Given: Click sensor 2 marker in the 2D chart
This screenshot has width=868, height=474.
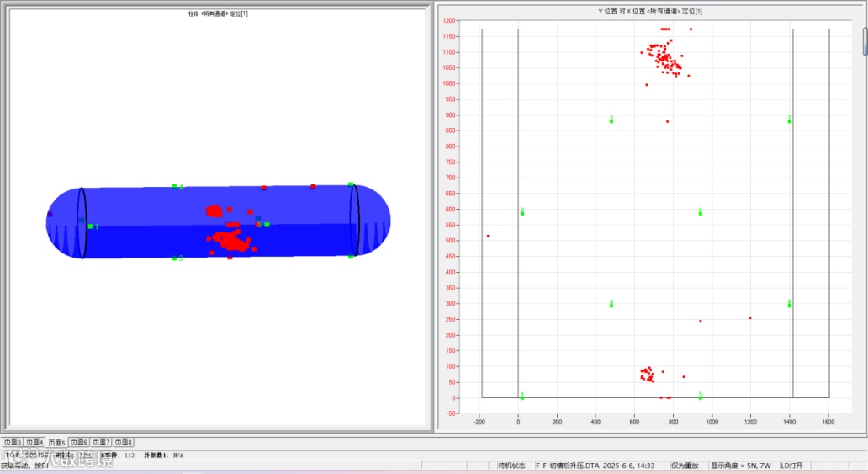Looking at the screenshot, I should (522, 212).
